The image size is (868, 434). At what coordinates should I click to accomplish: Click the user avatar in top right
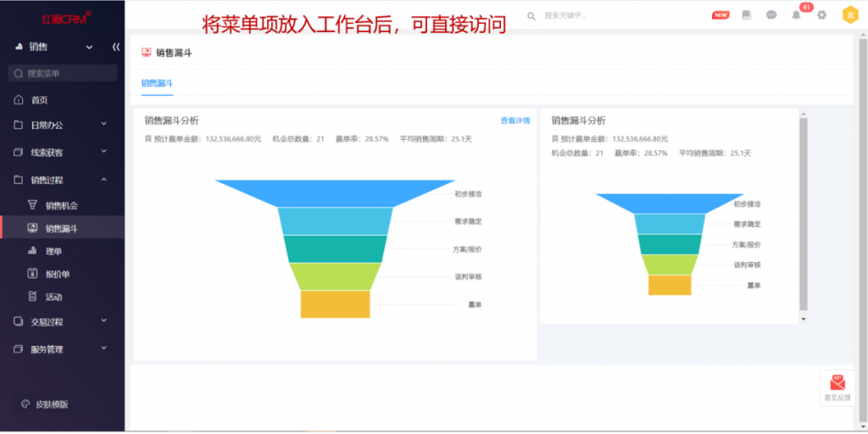(849, 15)
